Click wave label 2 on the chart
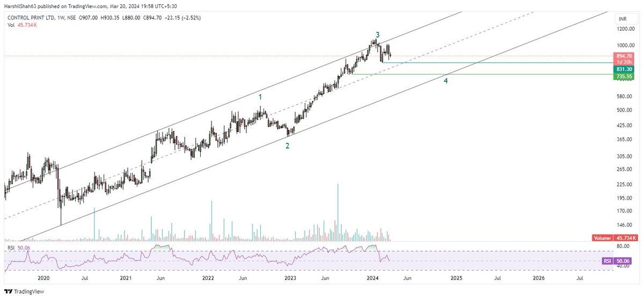The height and width of the screenshot is (299, 644). (x=288, y=146)
